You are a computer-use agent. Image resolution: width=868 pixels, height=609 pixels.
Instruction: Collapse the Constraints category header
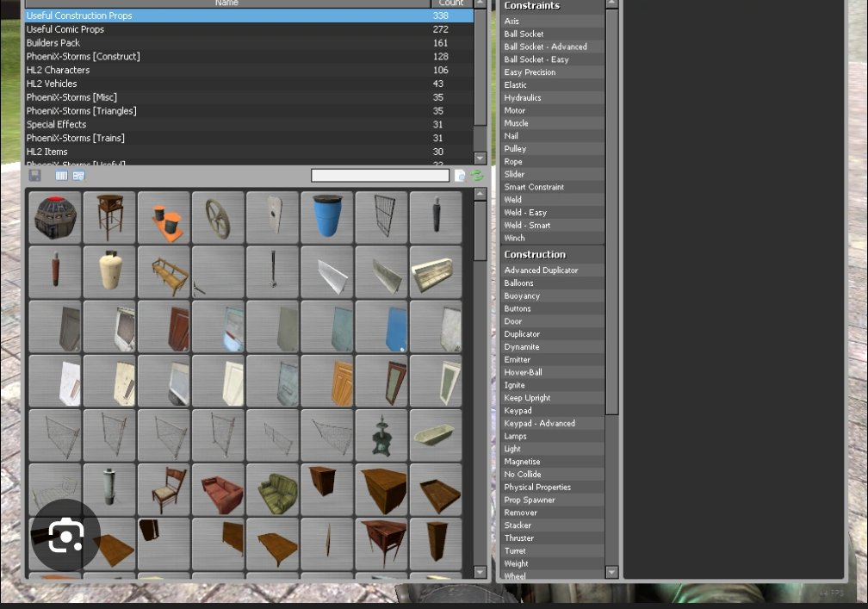(553, 6)
